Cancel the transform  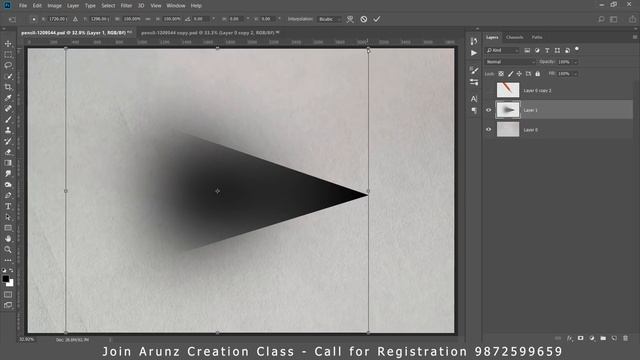(364, 19)
